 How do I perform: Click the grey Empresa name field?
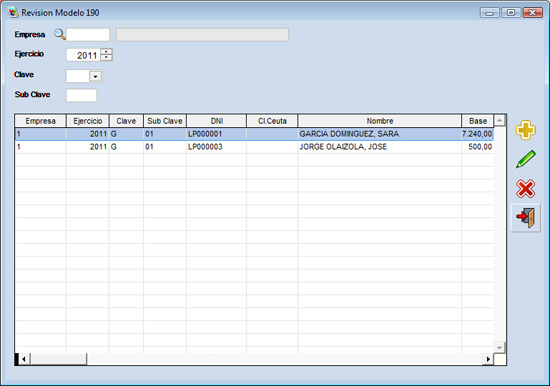pyautogui.click(x=202, y=35)
